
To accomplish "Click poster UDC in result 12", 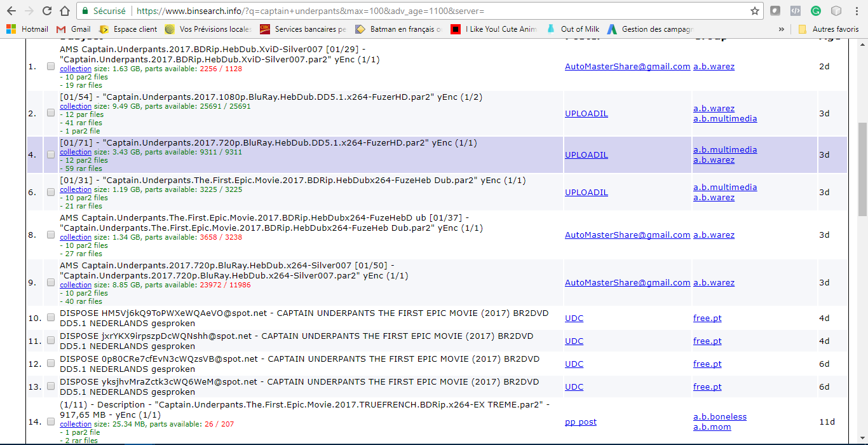I will pyautogui.click(x=574, y=364).
